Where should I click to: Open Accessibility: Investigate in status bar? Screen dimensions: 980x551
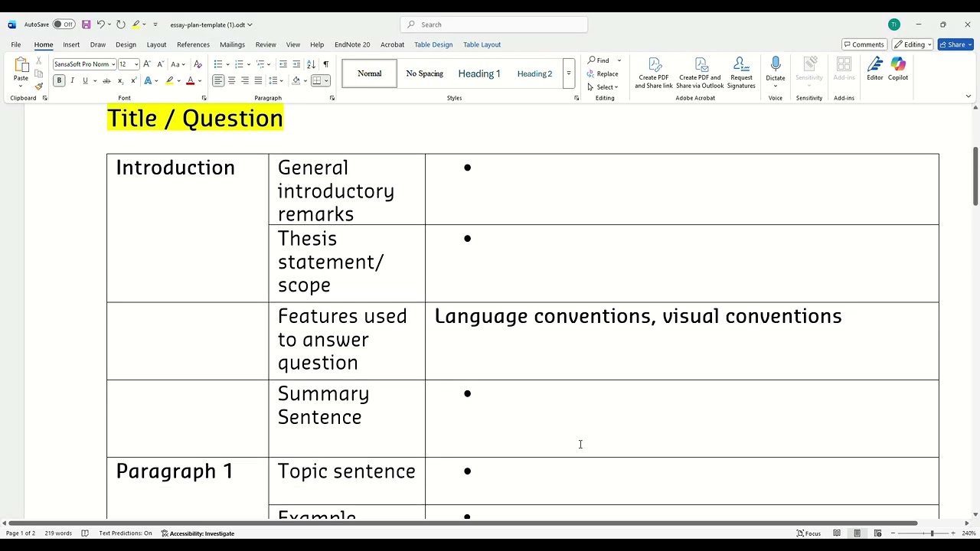[198, 533]
